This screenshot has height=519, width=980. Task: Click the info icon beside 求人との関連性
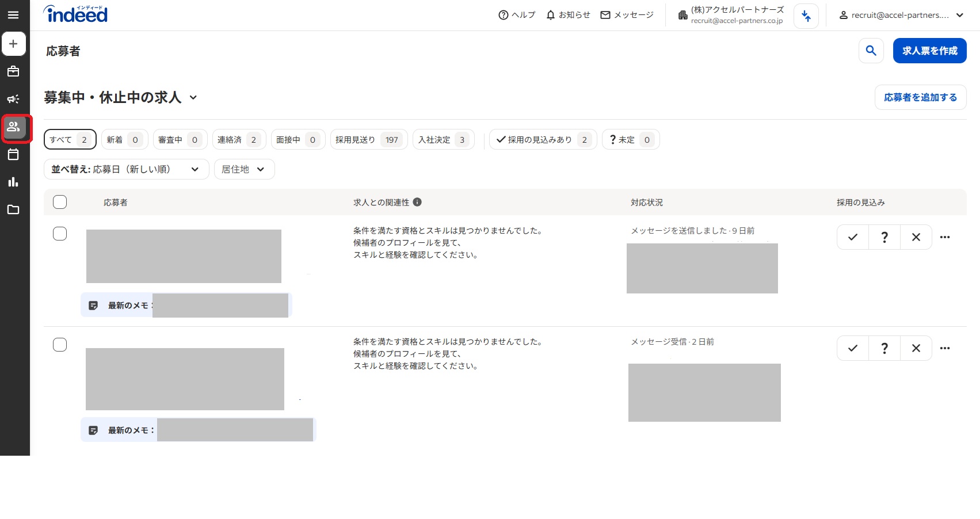coord(417,202)
